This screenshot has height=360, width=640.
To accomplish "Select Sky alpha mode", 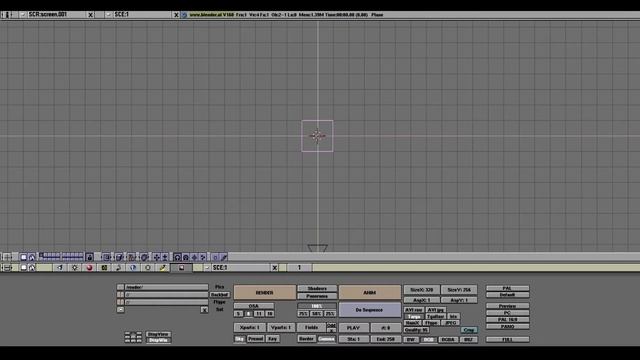I will click(x=240, y=339).
